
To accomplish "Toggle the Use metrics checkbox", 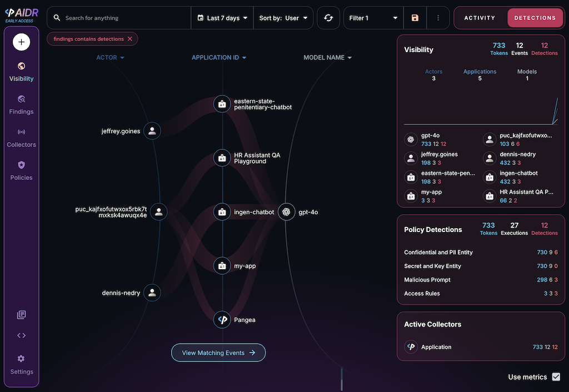I will coord(556,377).
